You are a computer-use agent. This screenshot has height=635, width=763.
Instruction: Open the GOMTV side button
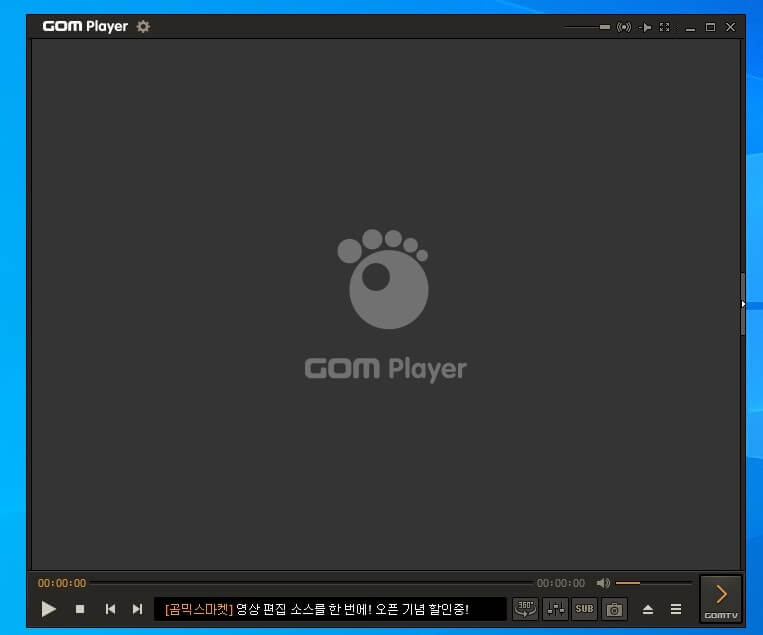pyautogui.click(x=721, y=599)
